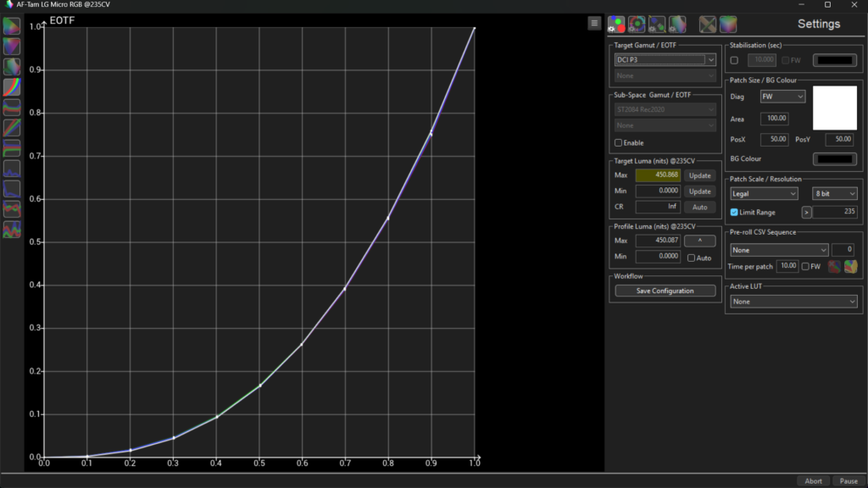The image size is (868, 488).
Task: Click the pre-roll clear sequence icon
Action: click(x=834, y=267)
